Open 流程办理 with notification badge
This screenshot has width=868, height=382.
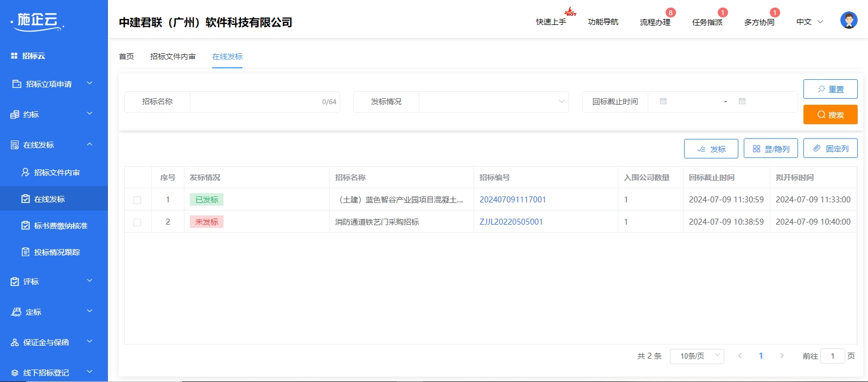[x=655, y=22]
